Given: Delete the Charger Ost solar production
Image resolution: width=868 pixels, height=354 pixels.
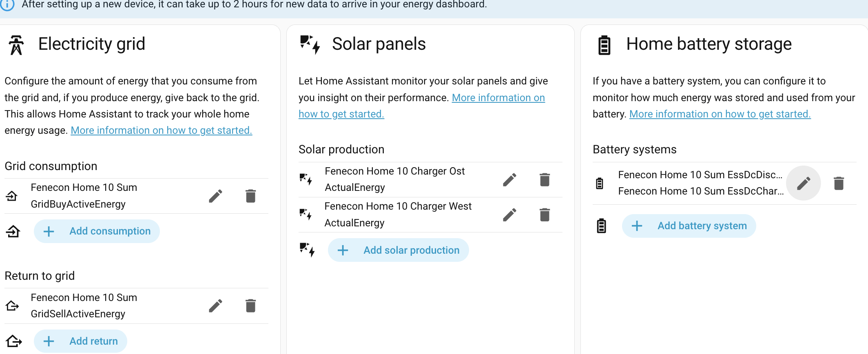Looking at the screenshot, I should (545, 180).
